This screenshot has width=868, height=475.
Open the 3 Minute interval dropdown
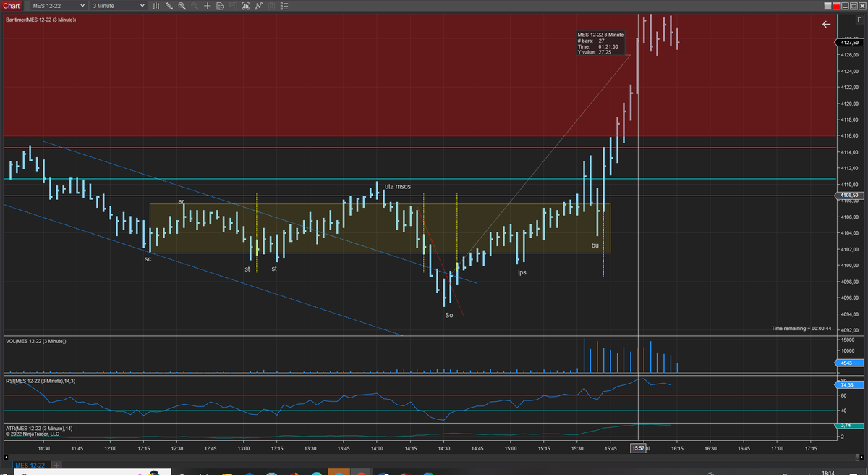click(x=119, y=6)
